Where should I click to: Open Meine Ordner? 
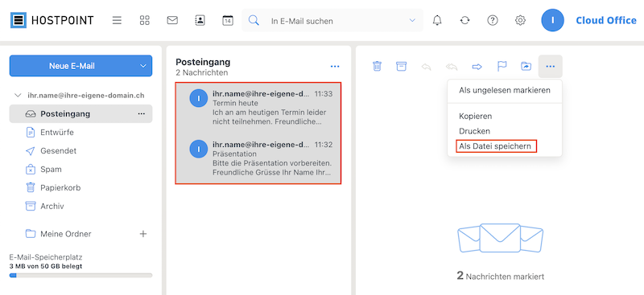pos(66,234)
